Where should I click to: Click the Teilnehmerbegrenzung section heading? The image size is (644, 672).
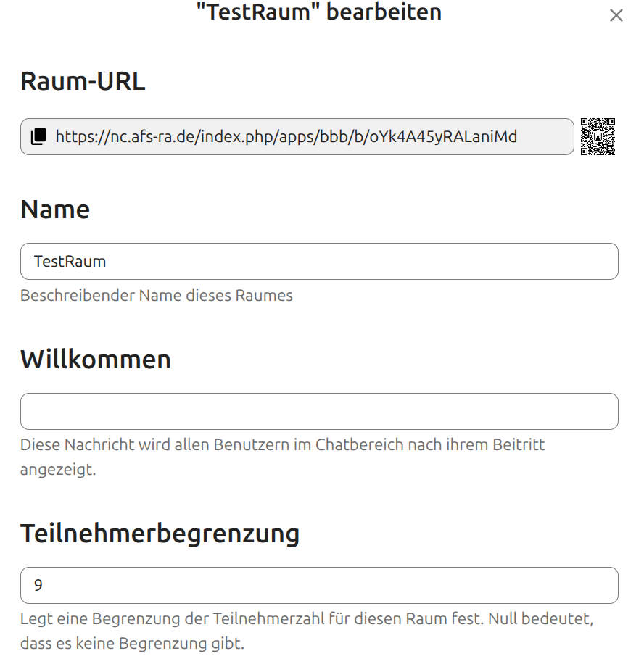pyautogui.click(x=160, y=533)
